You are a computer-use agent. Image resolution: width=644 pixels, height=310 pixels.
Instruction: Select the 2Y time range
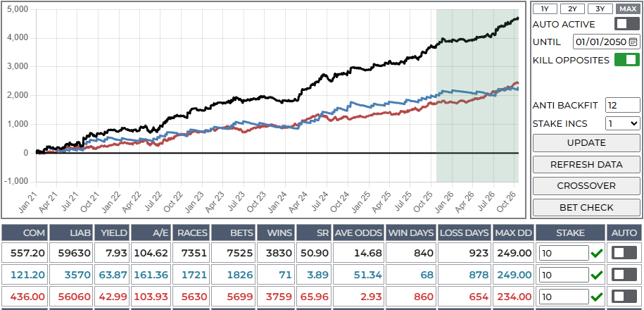point(572,8)
